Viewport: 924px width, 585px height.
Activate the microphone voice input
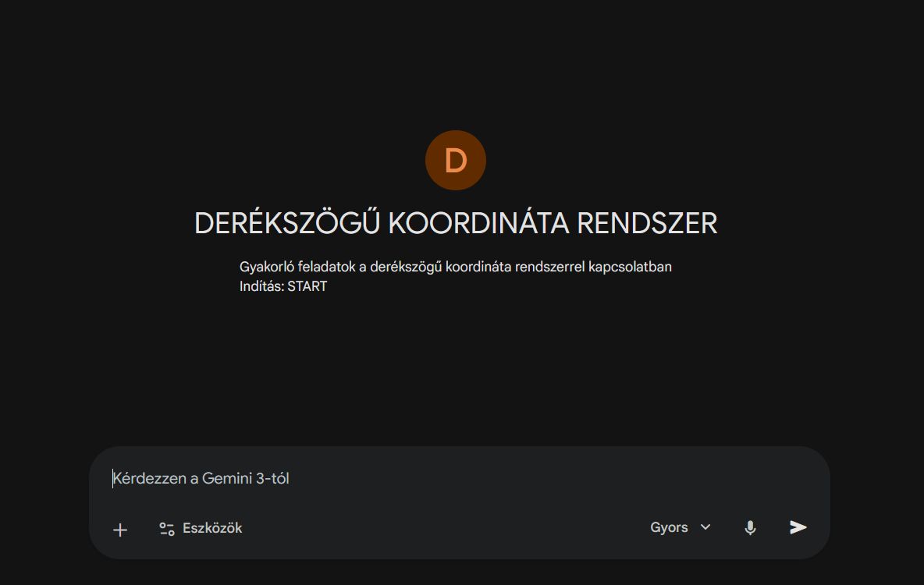tap(750, 528)
